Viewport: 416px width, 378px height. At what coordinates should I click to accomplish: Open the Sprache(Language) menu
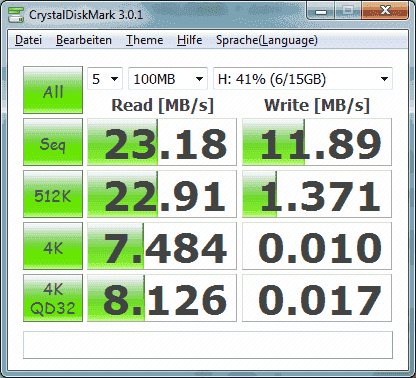267,40
